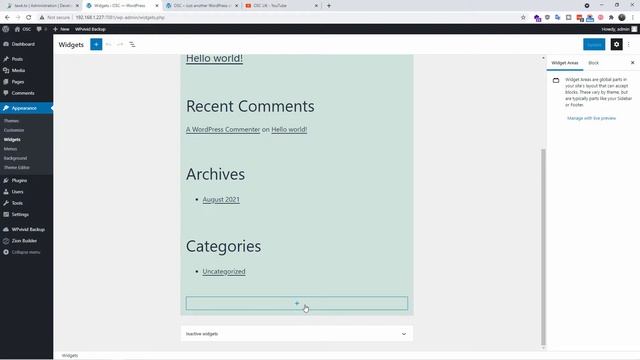The width and height of the screenshot is (640, 360).
Task: Open Hello world! link in Recent Comments
Action: [289, 129]
